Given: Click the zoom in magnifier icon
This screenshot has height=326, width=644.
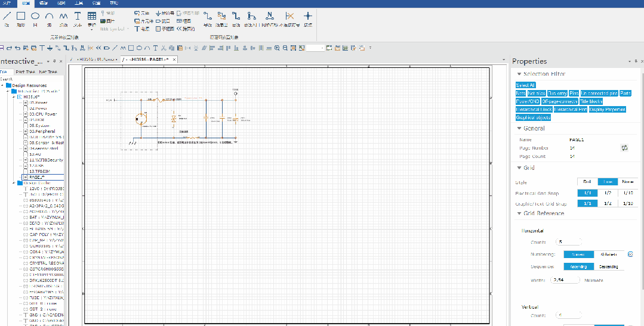Looking at the screenshot, I should (276, 48).
